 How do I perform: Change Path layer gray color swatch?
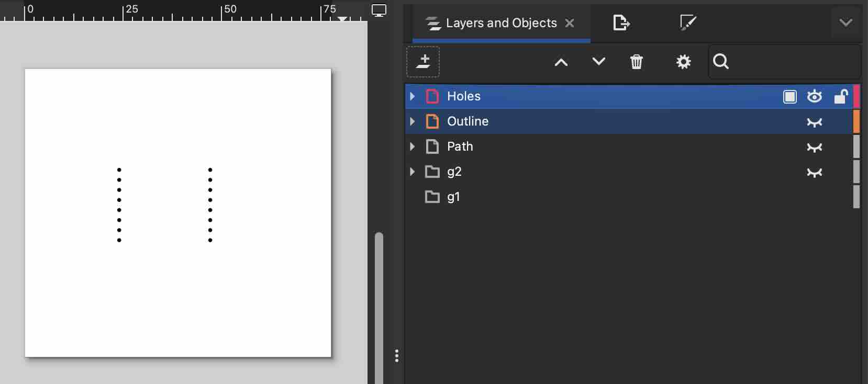tap(856, 146)
